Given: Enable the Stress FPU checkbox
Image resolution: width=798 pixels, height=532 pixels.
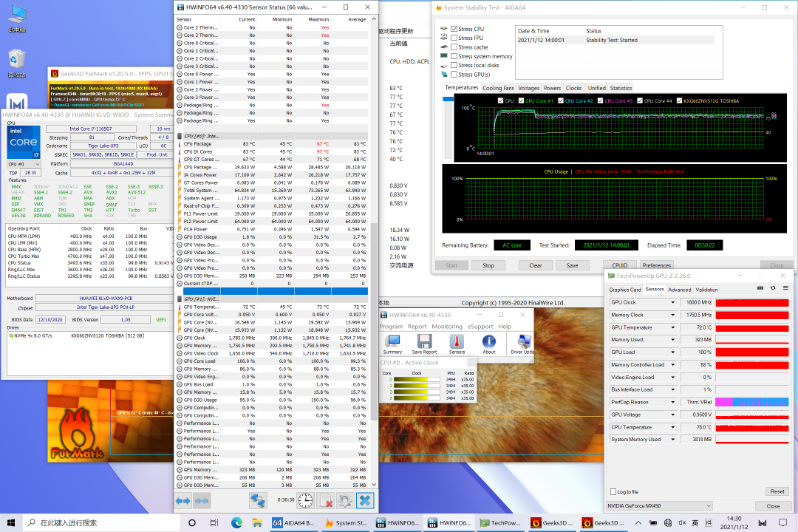Looking at the screenshot, I should [454, 38].
